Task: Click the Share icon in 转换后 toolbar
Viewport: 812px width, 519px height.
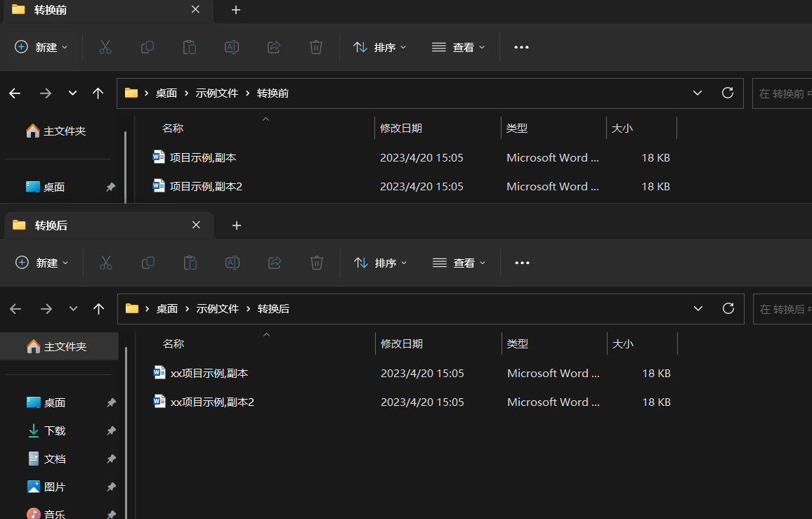Action: 274,263
